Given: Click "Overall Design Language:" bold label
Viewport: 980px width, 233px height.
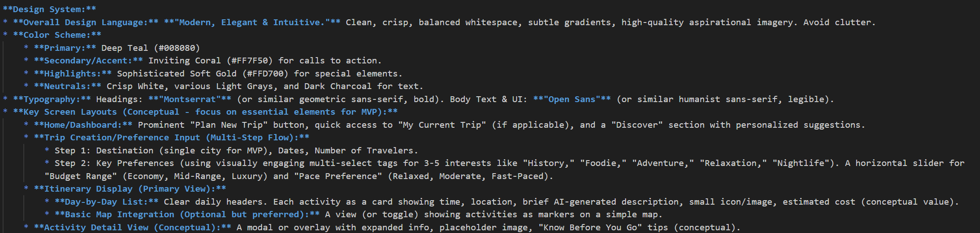Looking at the screenshot, I should coord(86,22).
